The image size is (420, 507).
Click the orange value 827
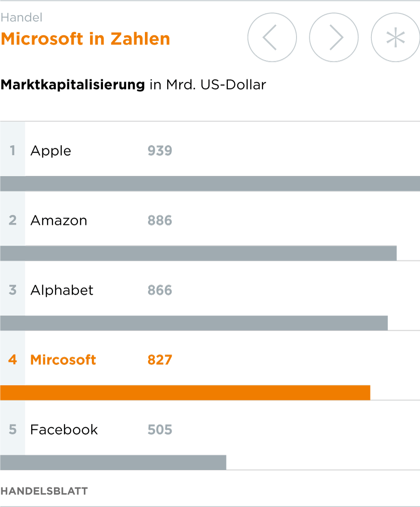point(160,360)
